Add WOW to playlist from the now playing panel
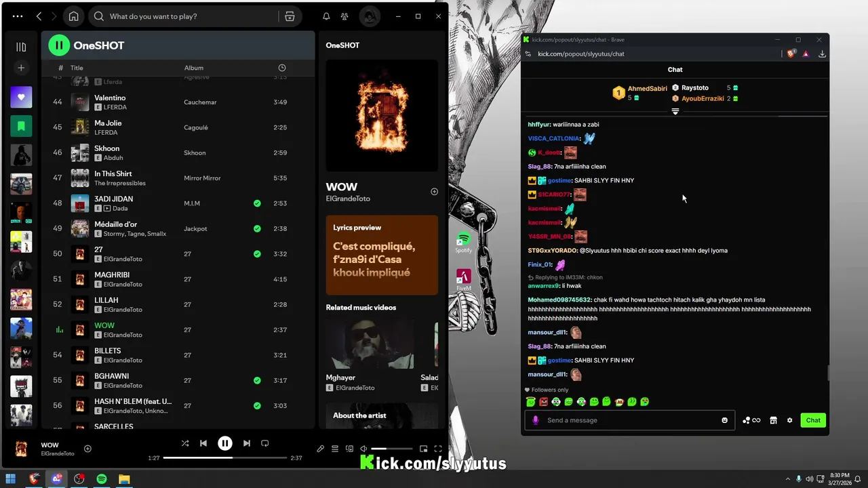 435,192
